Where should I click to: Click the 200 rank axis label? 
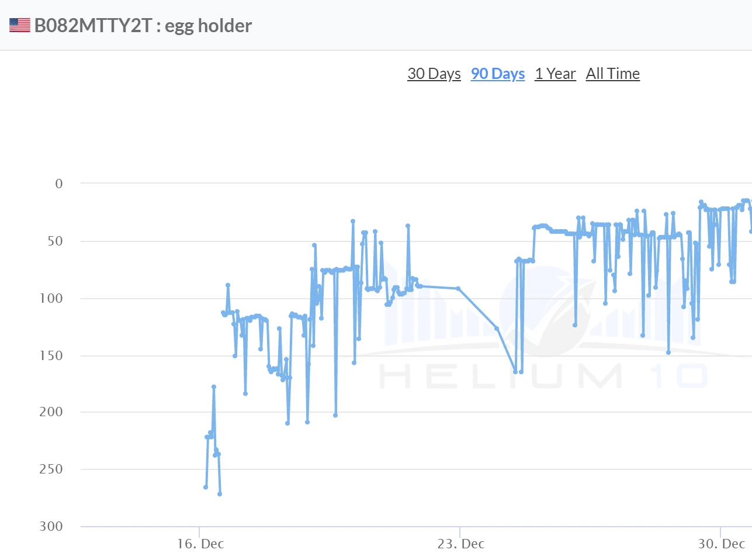[51, 412]
